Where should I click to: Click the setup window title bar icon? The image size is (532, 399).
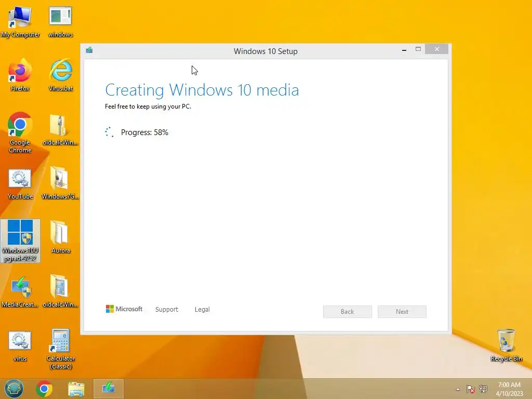click(x=89, y=50)
